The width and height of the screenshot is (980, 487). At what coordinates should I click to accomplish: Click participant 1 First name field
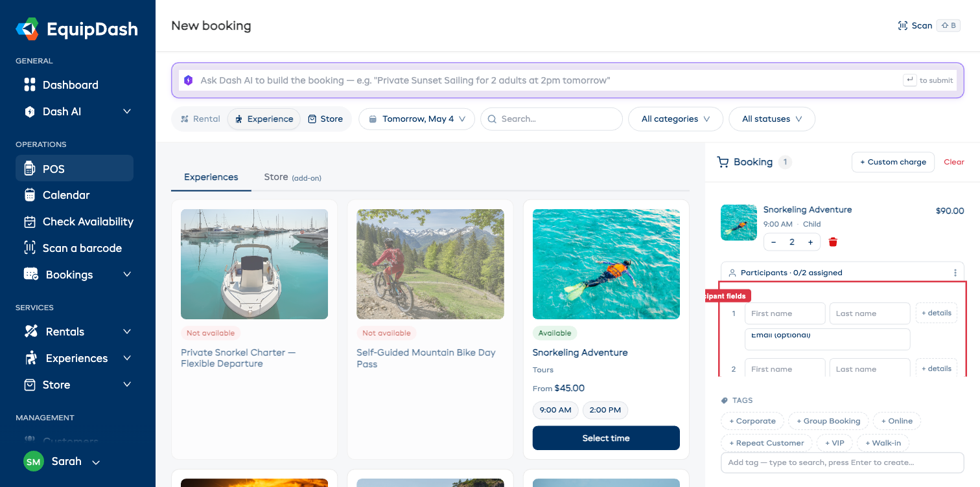click(x=785, y=313)
